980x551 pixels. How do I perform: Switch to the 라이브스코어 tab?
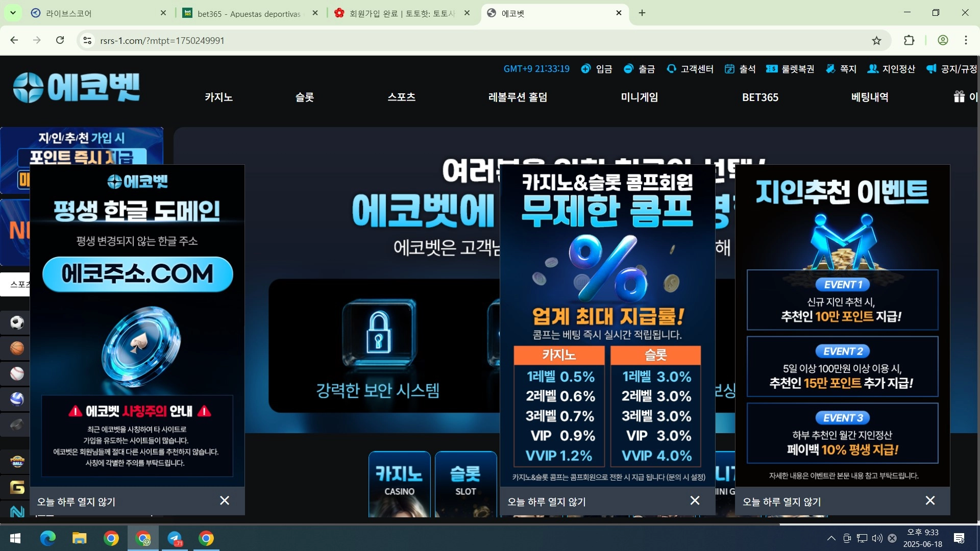point(97,13)
